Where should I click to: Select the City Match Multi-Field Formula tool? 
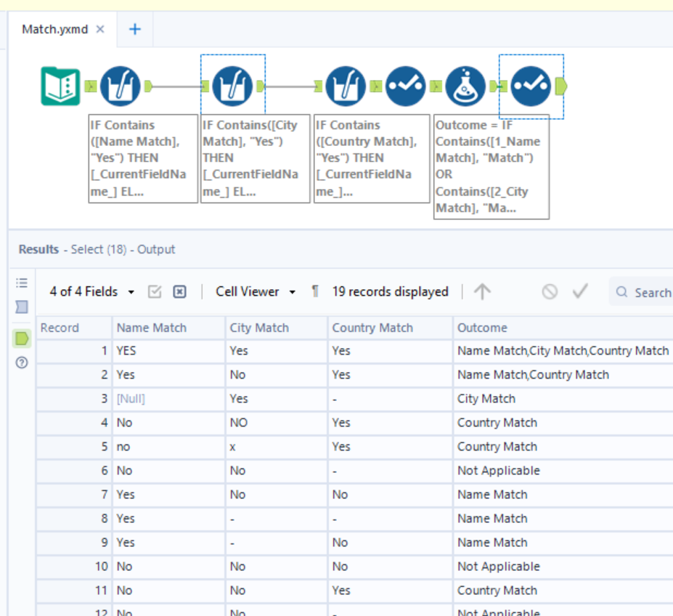[233, 86]
